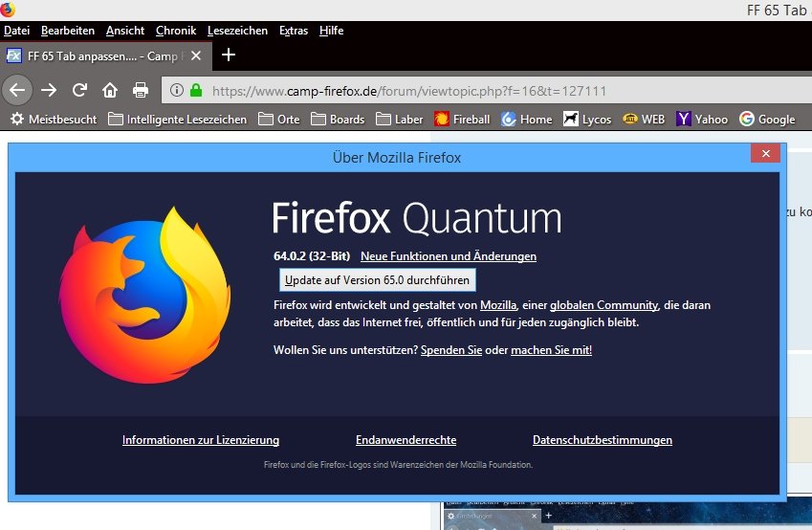Screen dimensions: 812x530
Task: Follow the Mozilla link
Action: tap(498, 305)
